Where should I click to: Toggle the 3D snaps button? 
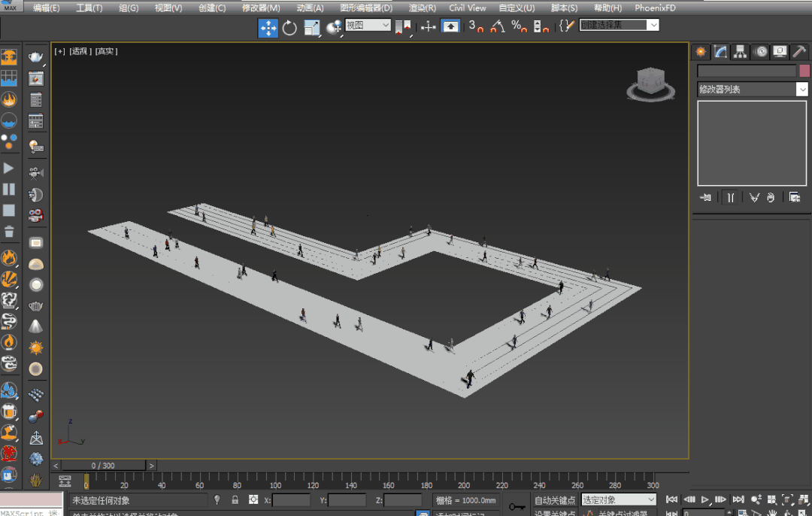click(x=476, y=26)
